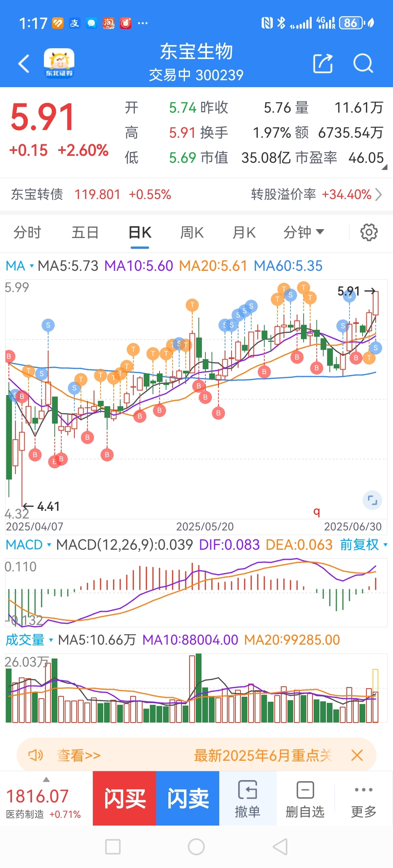Image resolution: width=393 pixels, height=868 pixels.
Task: Switch to the 周K tab
Action: [192, 232]
